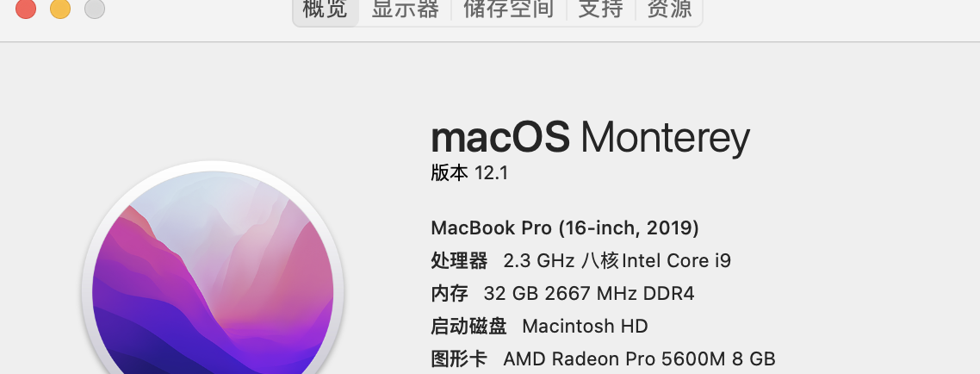Screen dimensions: 980x374
Task: Click the 2.3 GHz Intel Core i9 value
Action: [x=617, y=260]
